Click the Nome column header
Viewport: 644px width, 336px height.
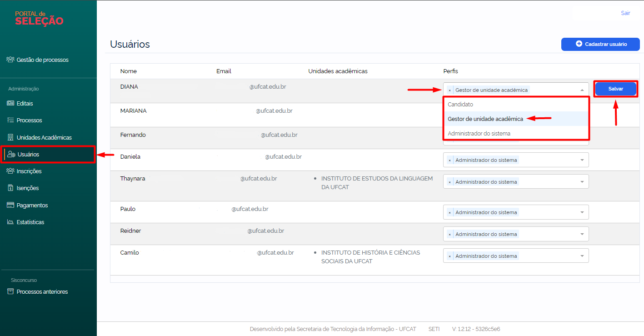[129, 71]
